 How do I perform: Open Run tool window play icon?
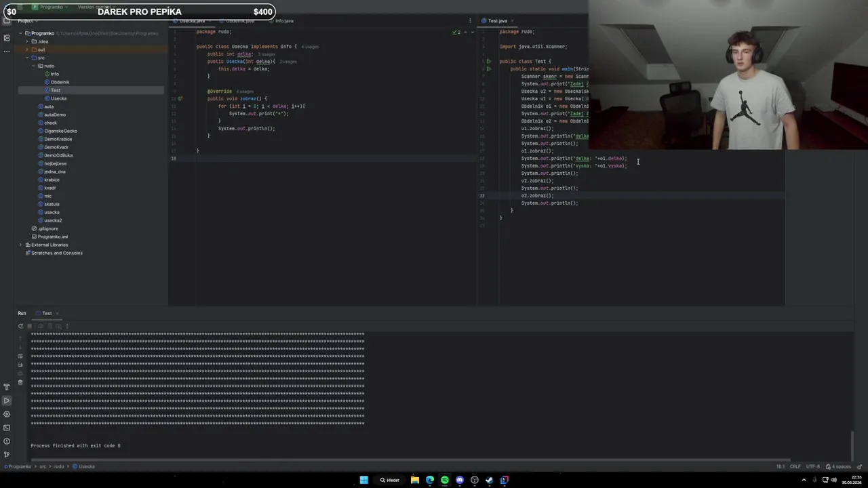[x=7, y=401]
